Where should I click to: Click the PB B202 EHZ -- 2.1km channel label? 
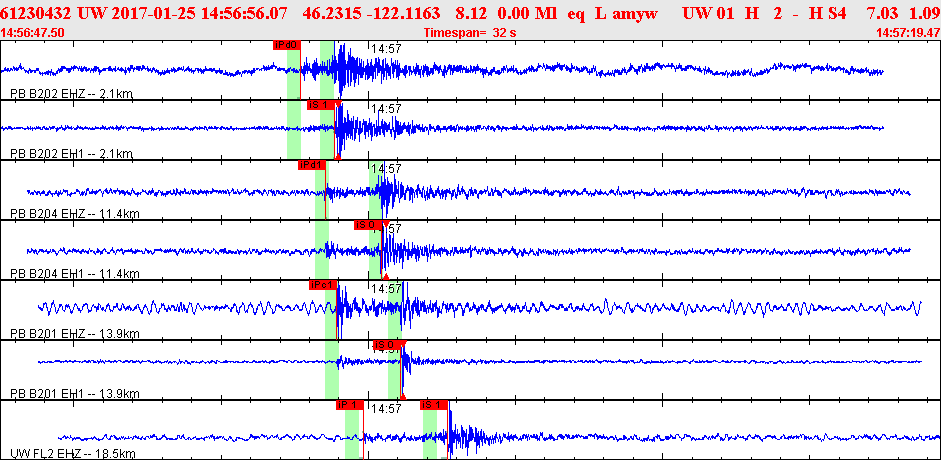point(71,94)
